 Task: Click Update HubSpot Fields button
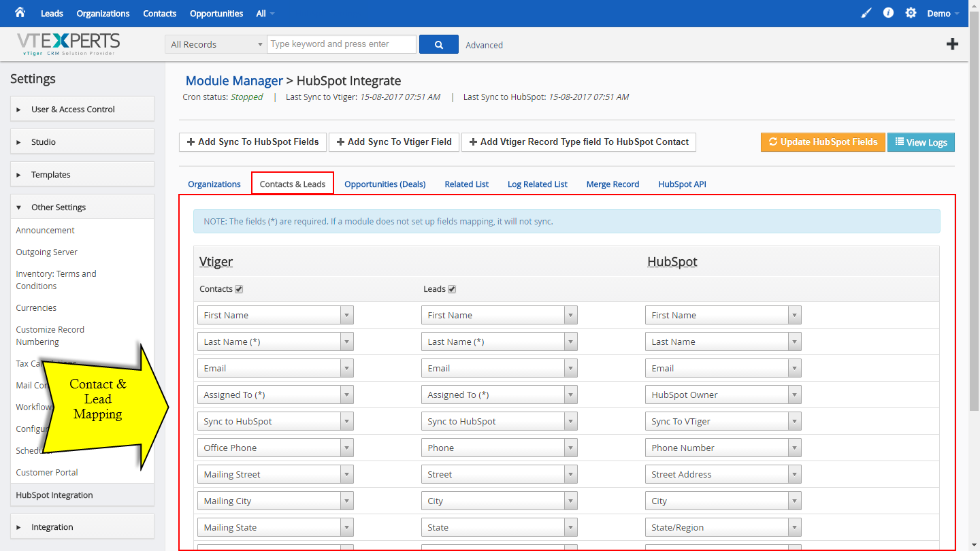click(x=823, y=142)
